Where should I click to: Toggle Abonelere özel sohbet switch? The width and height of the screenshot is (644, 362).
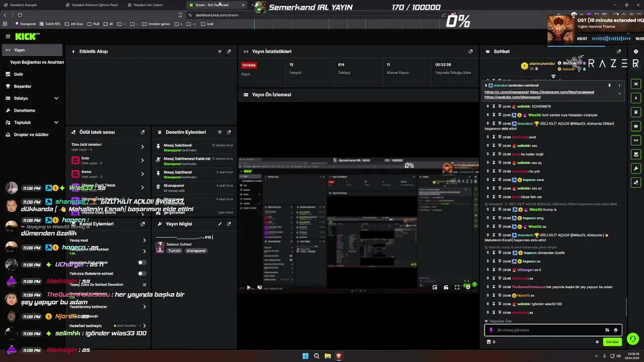tap(142, 262)
